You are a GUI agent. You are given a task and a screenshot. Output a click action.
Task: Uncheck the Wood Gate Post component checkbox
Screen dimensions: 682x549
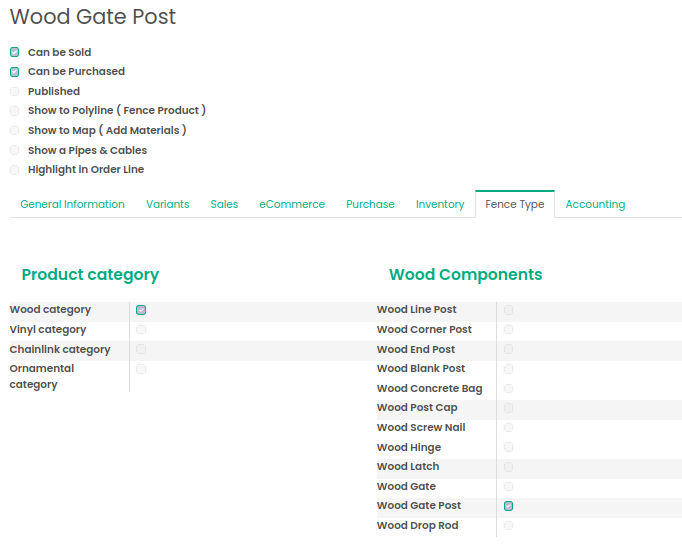point(509,506)
